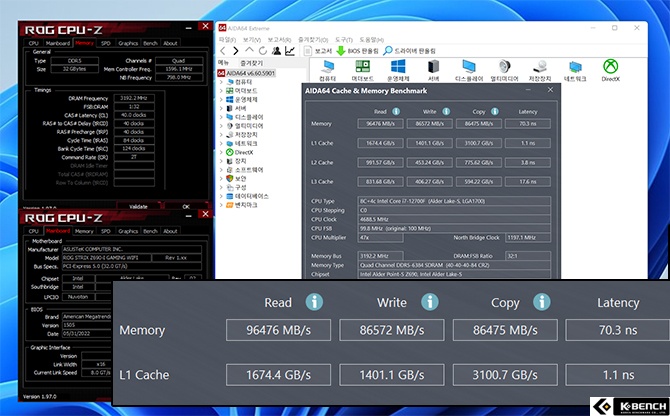Click the up-level arrow in AIDA64 toolbar
Viewport: 670px width, 416px height.
point(250,50)
